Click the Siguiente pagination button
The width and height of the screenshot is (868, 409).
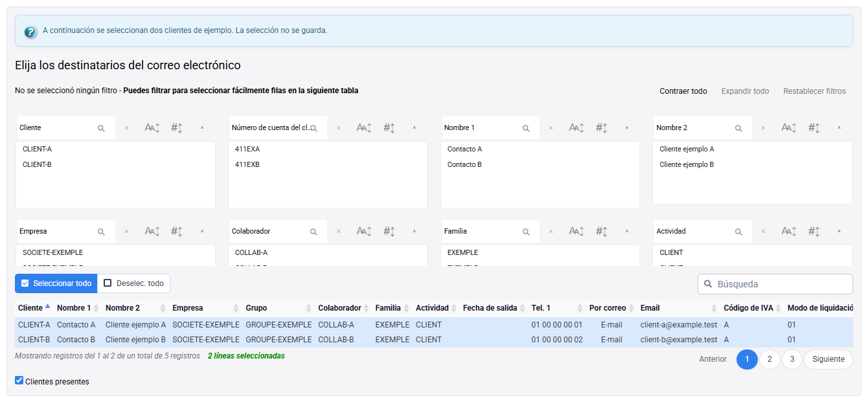(x=828, y=359)
